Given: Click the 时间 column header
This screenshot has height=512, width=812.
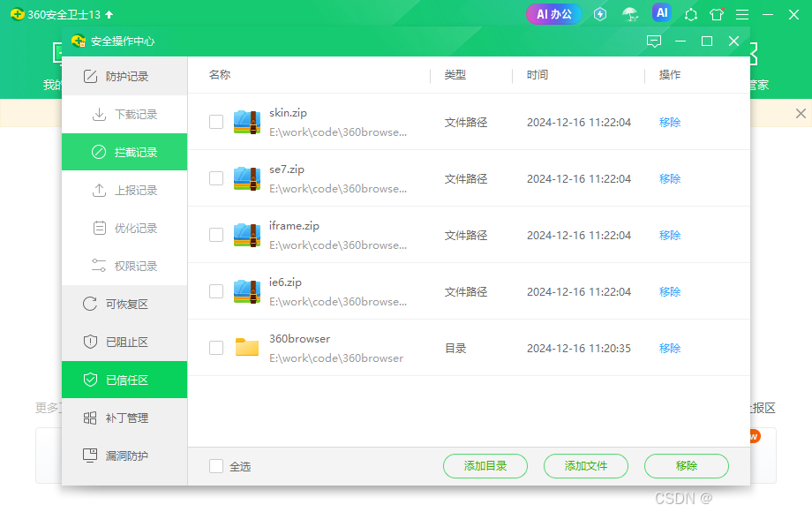Looking at the screenshot, I should coord(538,75).
